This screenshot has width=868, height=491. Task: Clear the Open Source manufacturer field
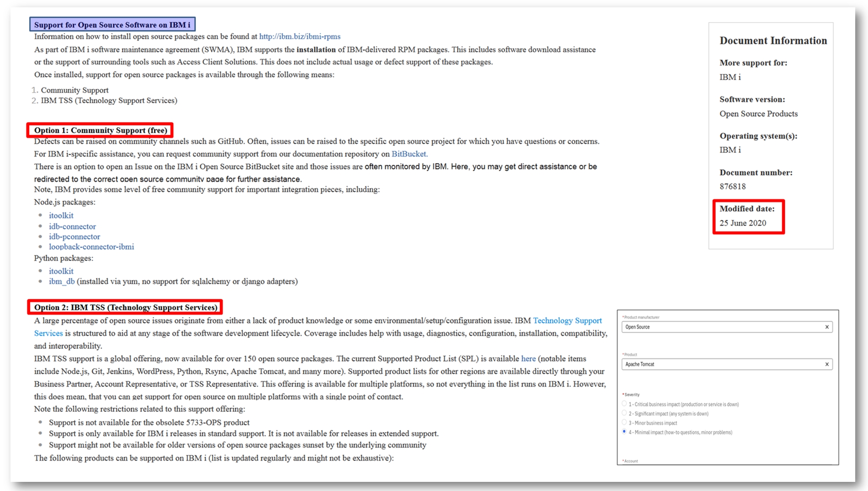pos(827,327)
